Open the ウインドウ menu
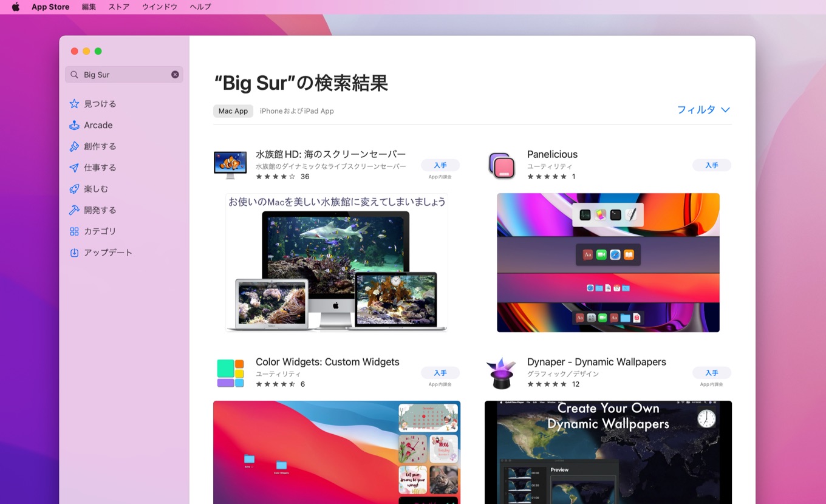This screenshot has width=826, height=504. [160, 7]
